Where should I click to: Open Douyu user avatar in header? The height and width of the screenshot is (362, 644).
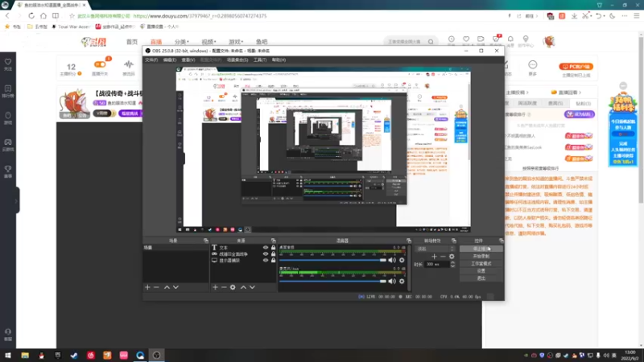pyautogui.click(x=549, y=41)
